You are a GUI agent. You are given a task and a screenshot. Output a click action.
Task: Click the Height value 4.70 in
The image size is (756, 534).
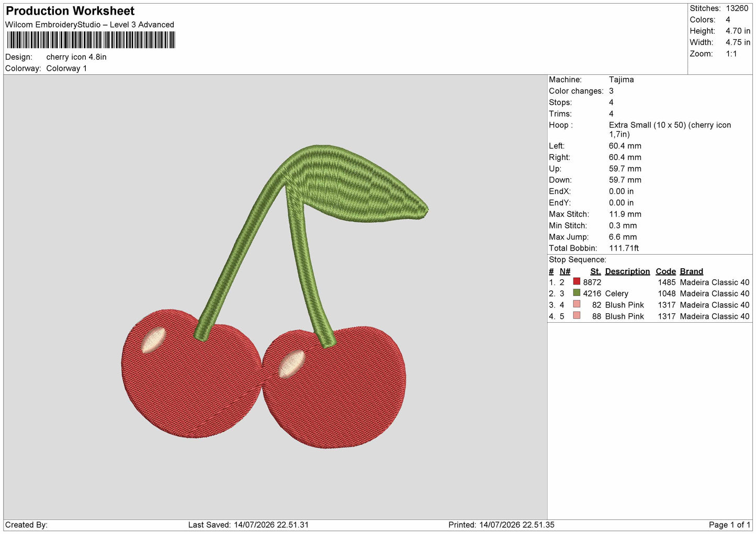coord(738,31)
